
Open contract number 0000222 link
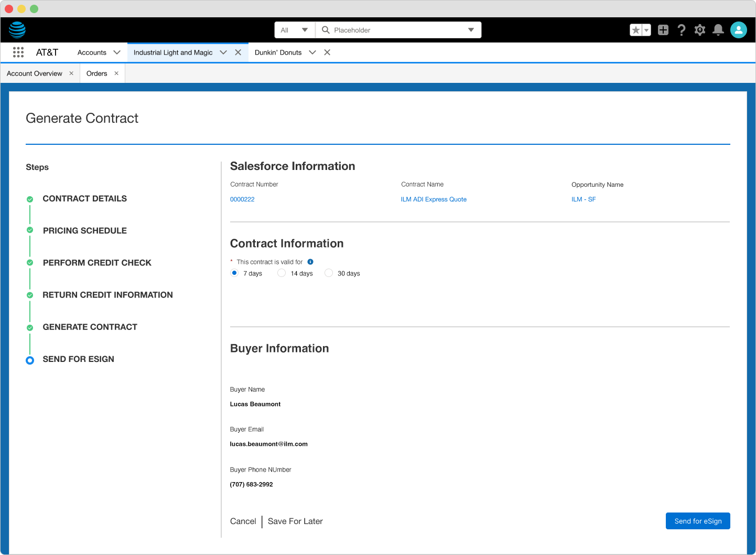tap(242, 199)
